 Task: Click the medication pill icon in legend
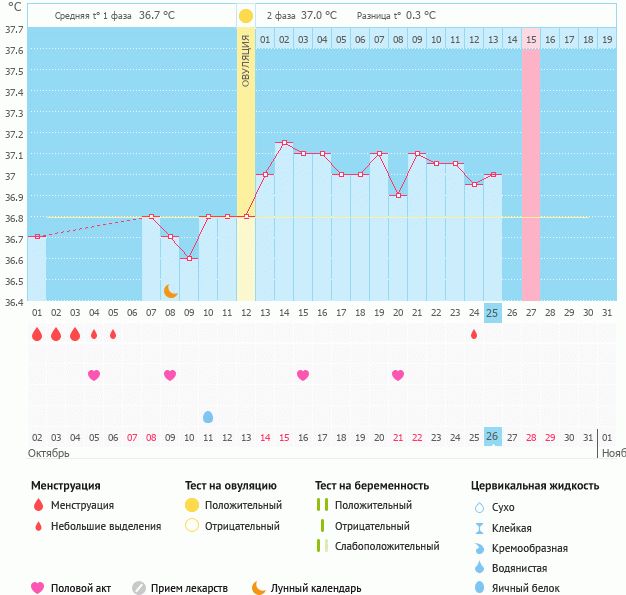pyautogui.click(x=139, y=588)
